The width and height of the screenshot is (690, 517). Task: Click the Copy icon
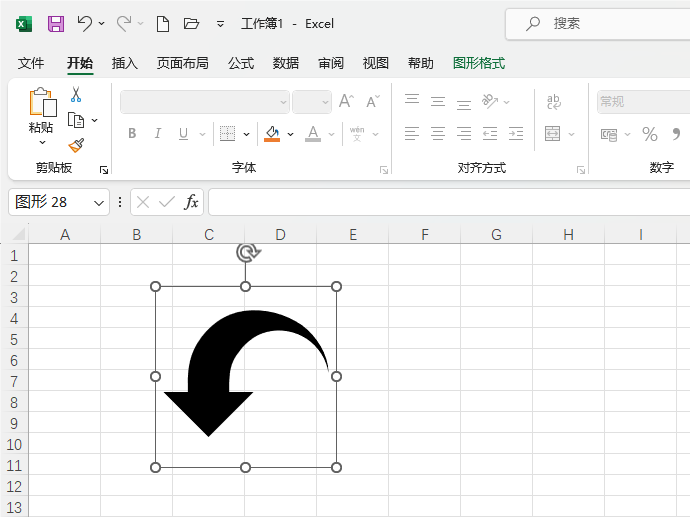tap(76, 120)
